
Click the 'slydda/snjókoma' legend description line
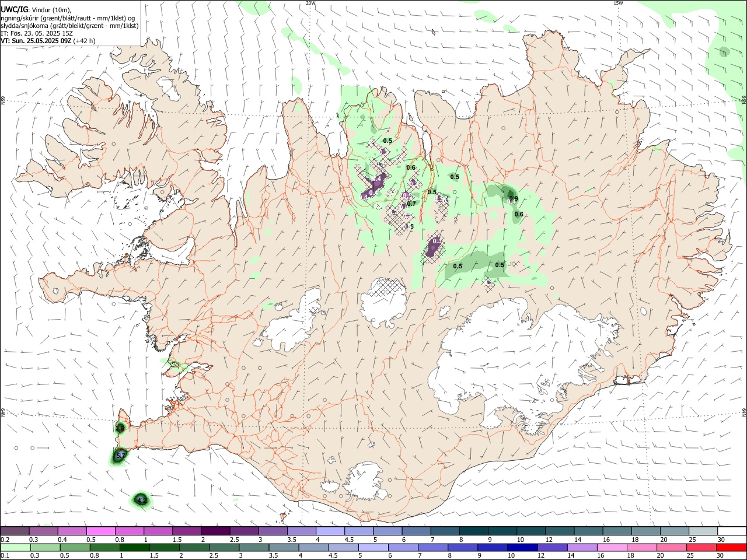[69, 26]
